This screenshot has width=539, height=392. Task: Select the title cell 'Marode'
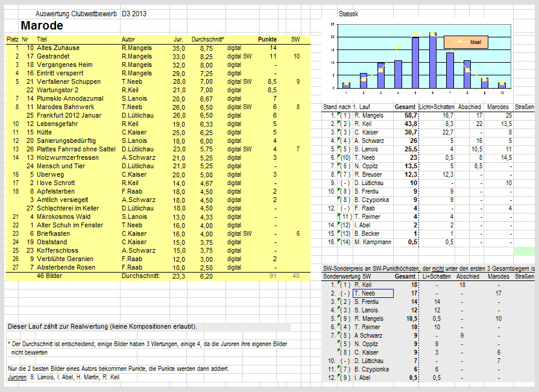[42, 25]
